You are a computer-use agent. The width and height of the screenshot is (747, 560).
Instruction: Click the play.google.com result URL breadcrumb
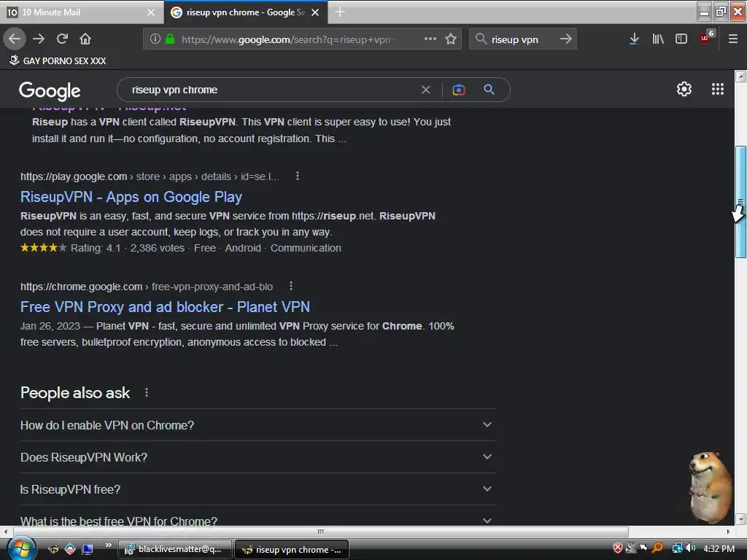coord(150,176)
